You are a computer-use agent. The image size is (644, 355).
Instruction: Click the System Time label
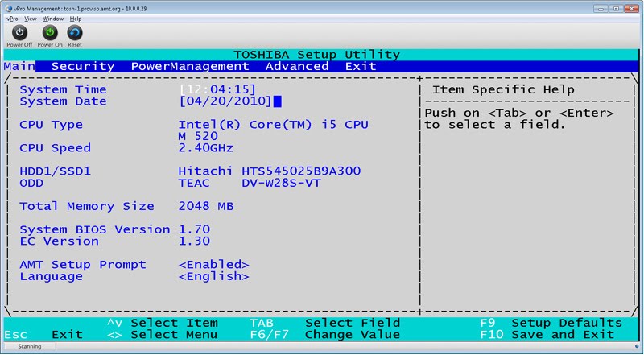coord(63,89)
